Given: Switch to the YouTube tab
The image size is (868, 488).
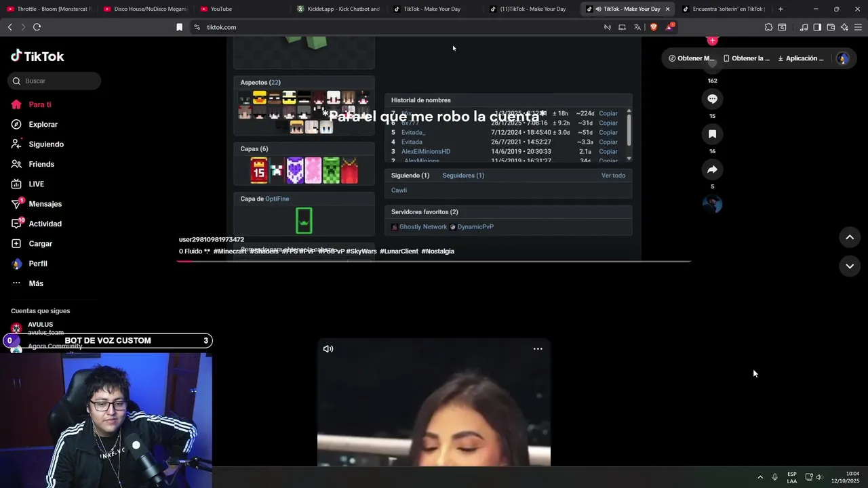Looking at the screenshot, I should point(243,9).
